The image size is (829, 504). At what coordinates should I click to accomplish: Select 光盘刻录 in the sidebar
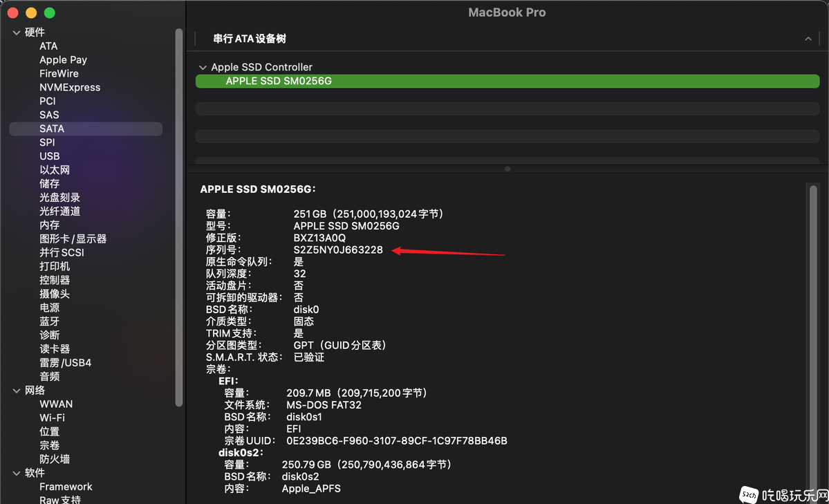pyautogui.click(x=59, y=197)
